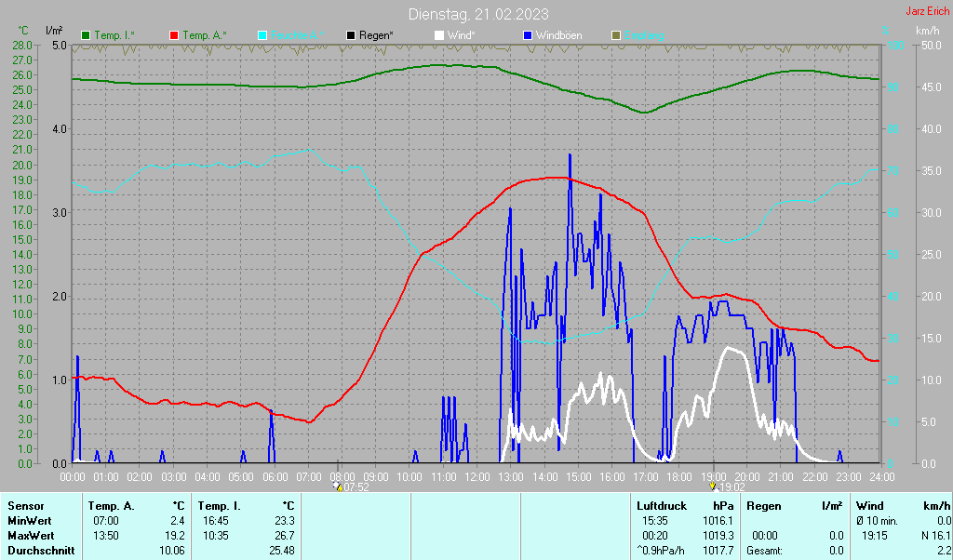This screenshot has width=953, height=560.
Task: Click the olive-colored legend swatch
Action: point(615,35)
